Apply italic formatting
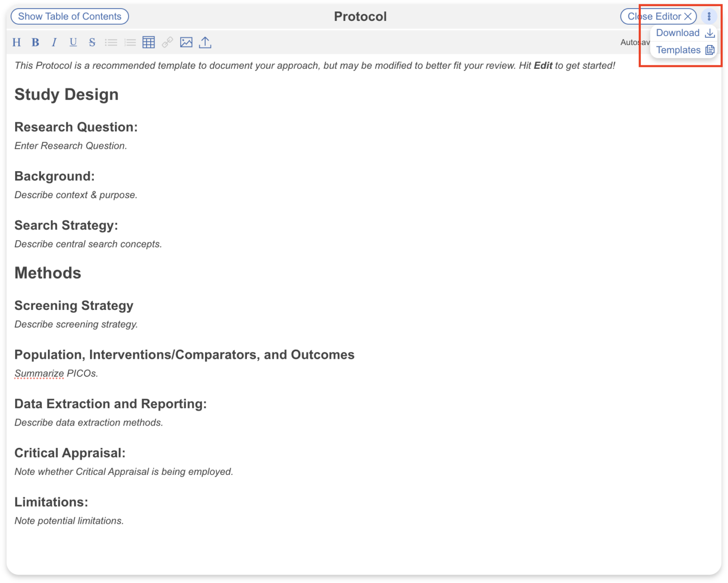This screenshot has height=583, width=728. (54, 42)
